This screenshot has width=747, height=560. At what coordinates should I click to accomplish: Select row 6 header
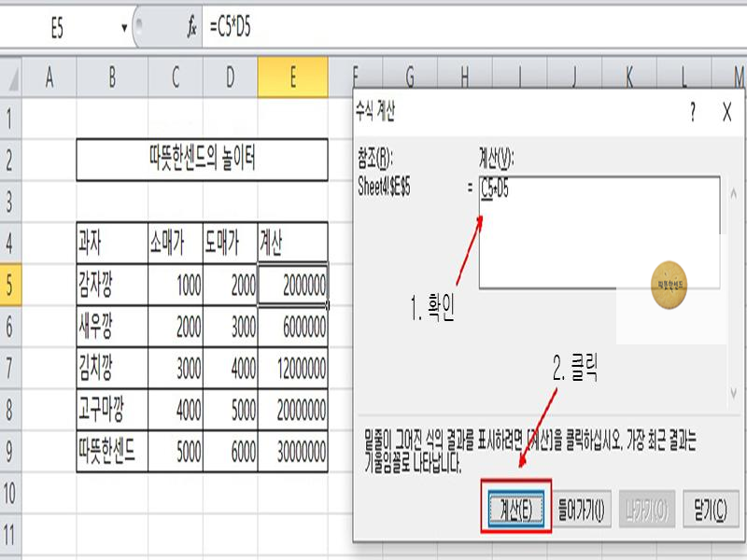[x=10, y=326]
